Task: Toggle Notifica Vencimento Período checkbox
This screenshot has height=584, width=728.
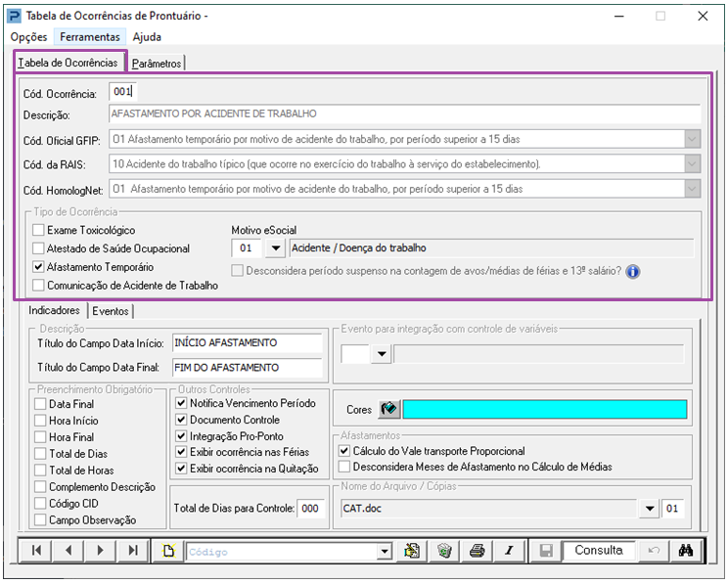Action: click(181, 403)
